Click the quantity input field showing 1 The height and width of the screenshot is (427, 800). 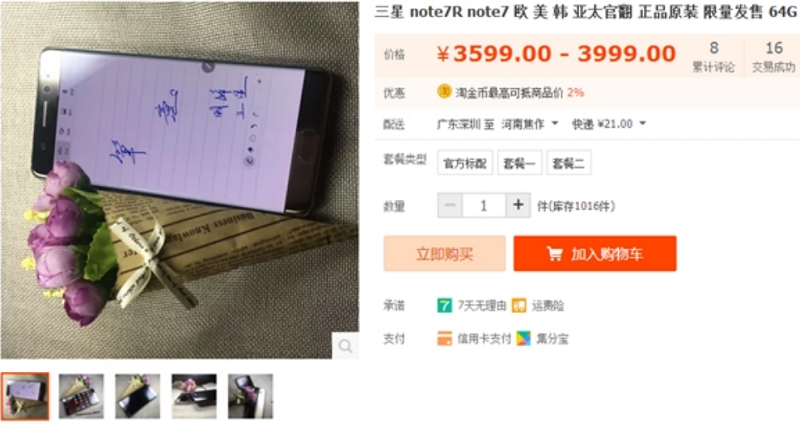484,205
